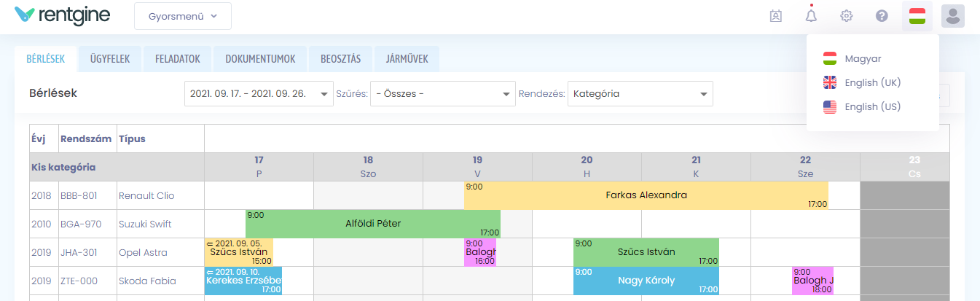980x301 pixels.
Task: Click the Renault Clio link
Action: 146,195
